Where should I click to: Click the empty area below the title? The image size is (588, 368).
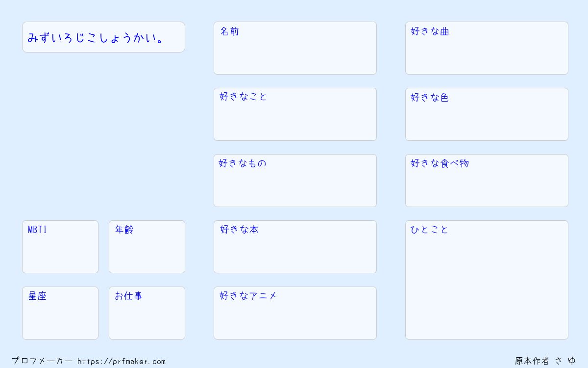103,136
